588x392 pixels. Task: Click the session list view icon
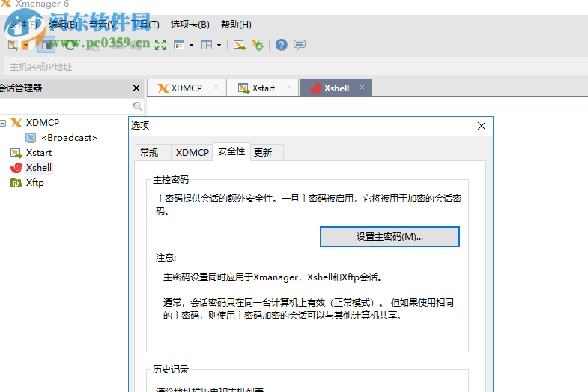point(179,46)
